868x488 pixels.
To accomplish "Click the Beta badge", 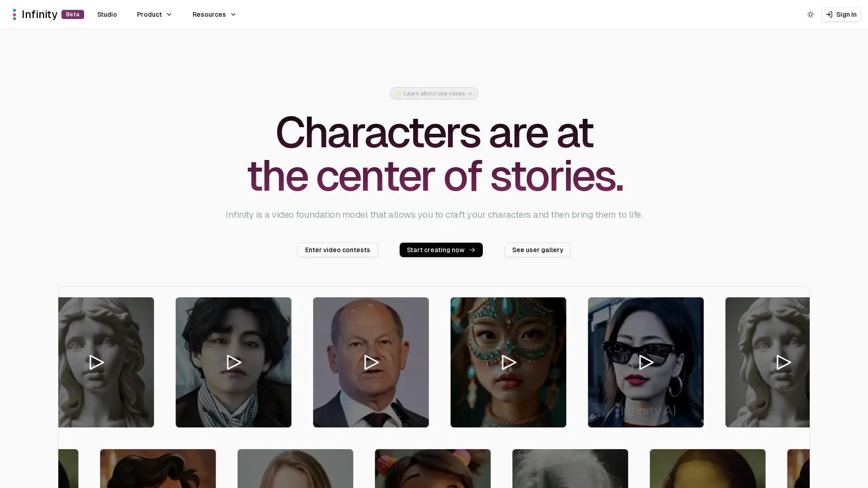I will [73, 14].
